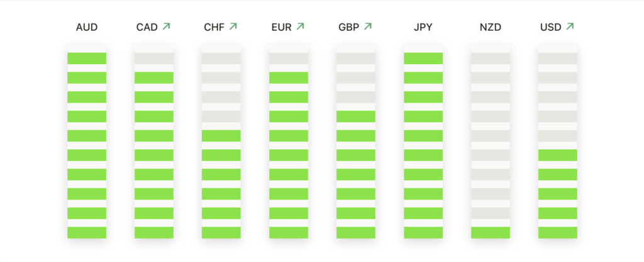Select the JPY currency label
The width and height of the screenshot is (644, 262).
tap(423, 28)
